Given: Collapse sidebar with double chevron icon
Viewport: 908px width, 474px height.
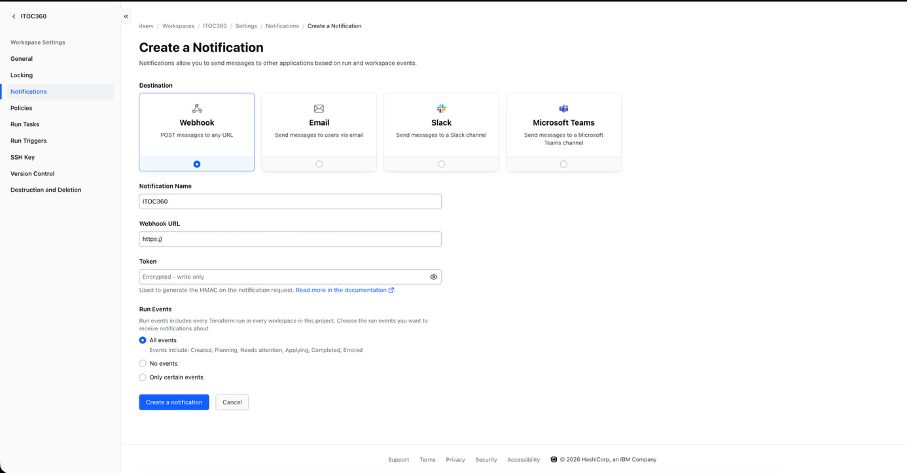Looking at the screenshot, I should 126,17.
